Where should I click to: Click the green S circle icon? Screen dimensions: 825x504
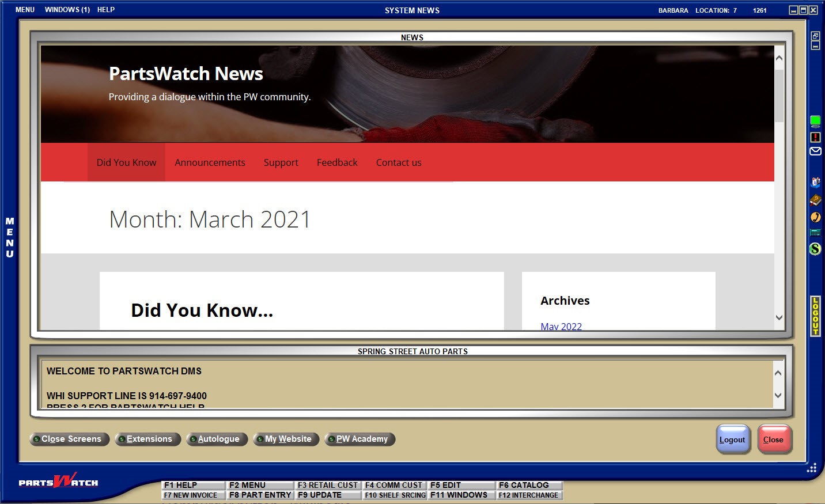pyautogui.click(x=815, y=249)
